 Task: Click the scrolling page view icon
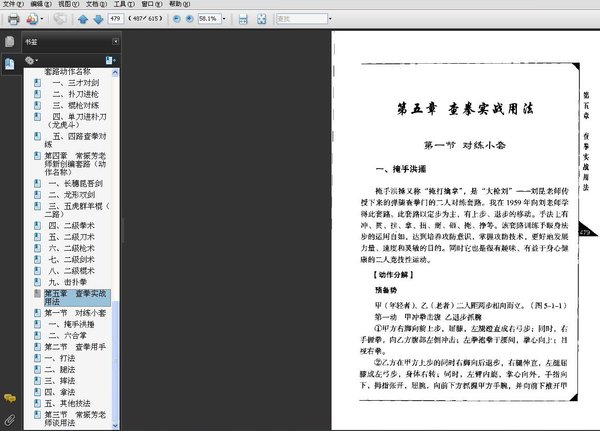[243, 19]
